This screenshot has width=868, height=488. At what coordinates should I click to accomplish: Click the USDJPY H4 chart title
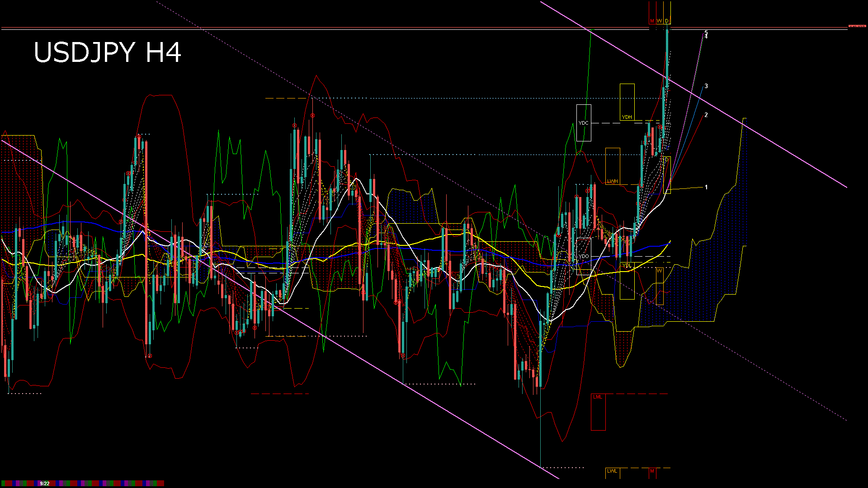coord(108,52)
